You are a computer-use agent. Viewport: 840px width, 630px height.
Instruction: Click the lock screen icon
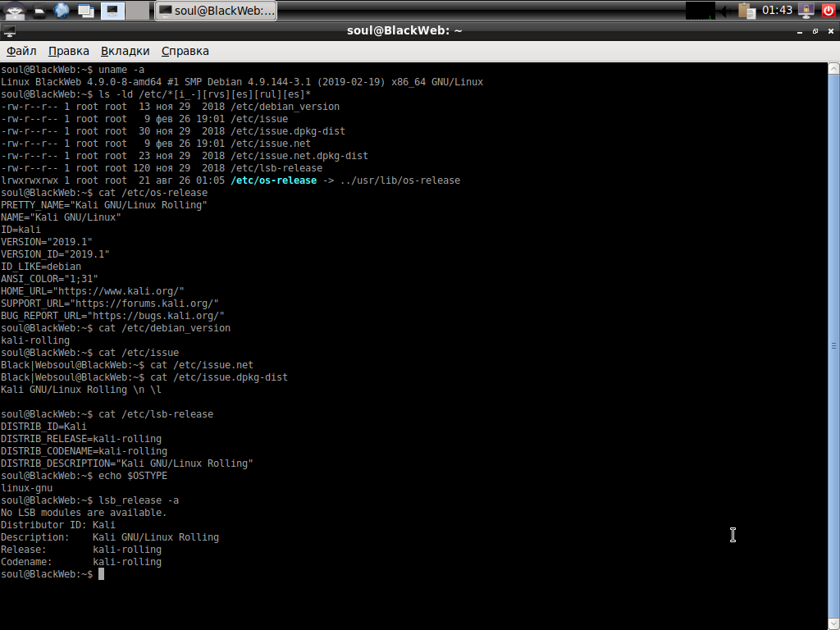[806, 10]
